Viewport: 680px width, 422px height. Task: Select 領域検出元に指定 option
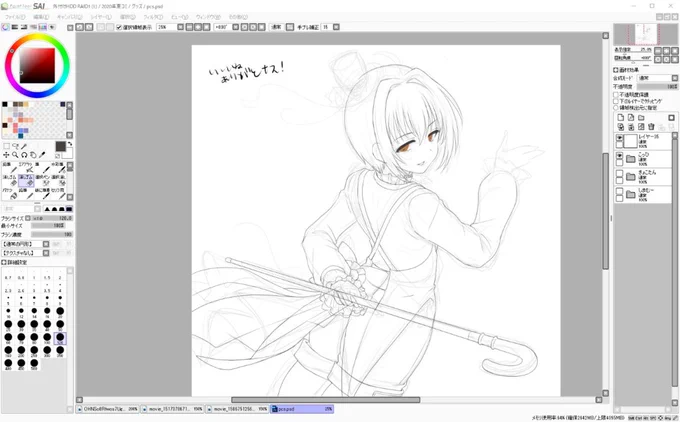tap(616, 107)
